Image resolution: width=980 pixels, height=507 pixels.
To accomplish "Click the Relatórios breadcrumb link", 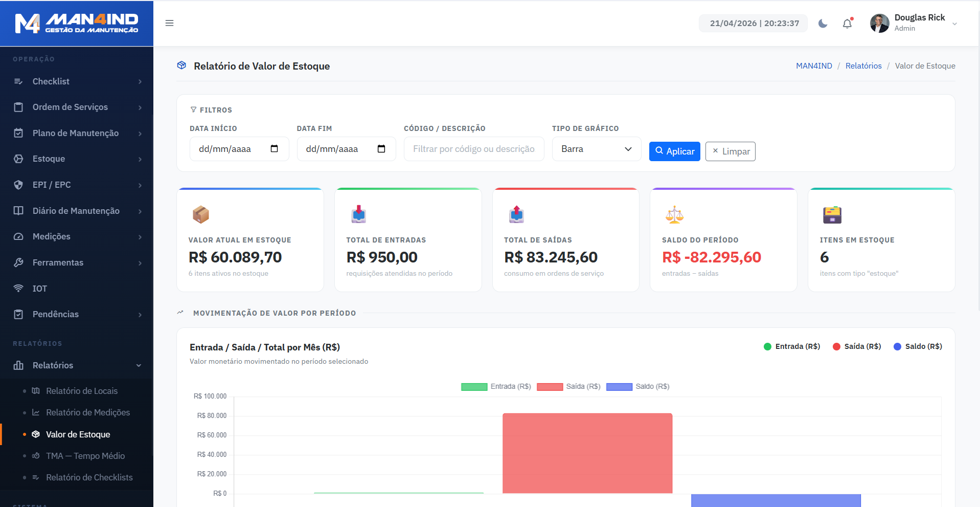I will tap(863, 66).
